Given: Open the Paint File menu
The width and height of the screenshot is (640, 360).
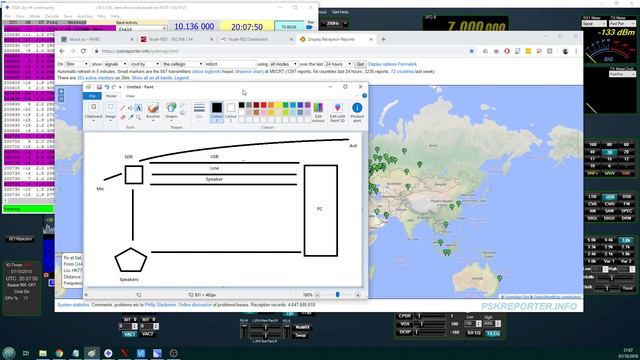Looking at the screenshot, I should 92,96.
